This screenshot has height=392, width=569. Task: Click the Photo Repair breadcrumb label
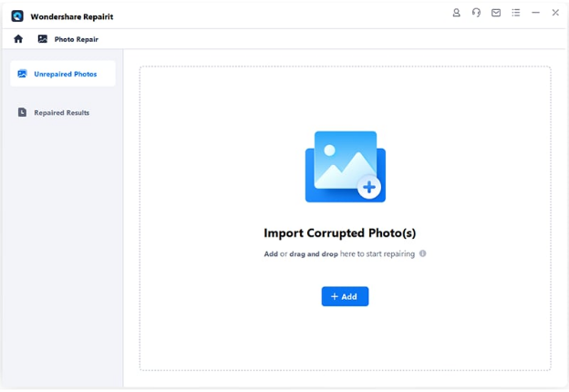(x=77, y=40)
